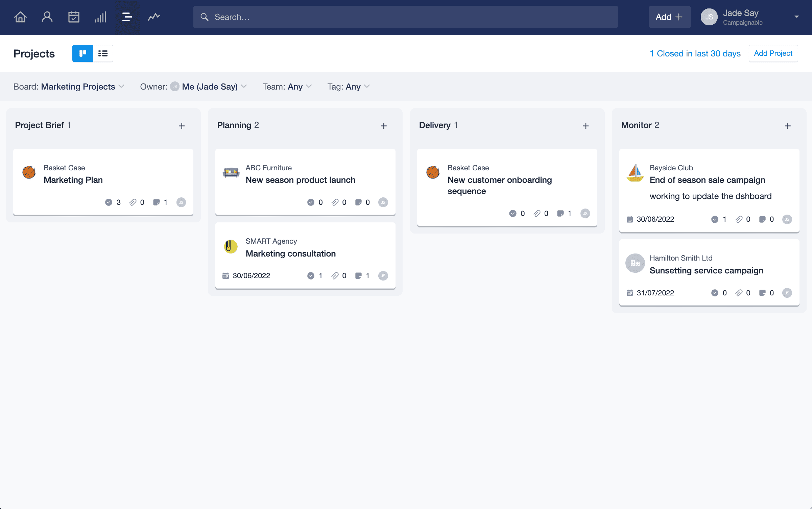The height and width of the screenshot is (509, 812).
Task: Click the list/hamburger icon in the navbar
Action: (127, 17)
